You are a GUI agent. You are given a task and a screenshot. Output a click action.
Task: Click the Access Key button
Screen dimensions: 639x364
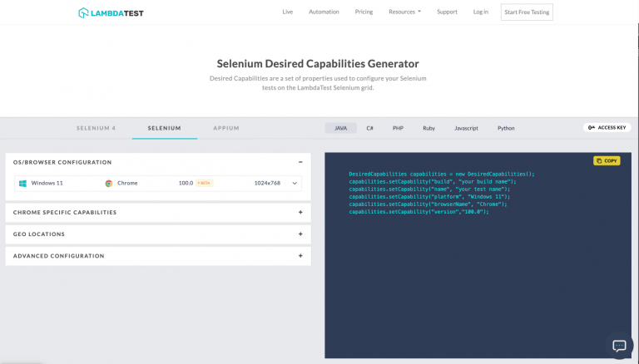click(607, 128)
